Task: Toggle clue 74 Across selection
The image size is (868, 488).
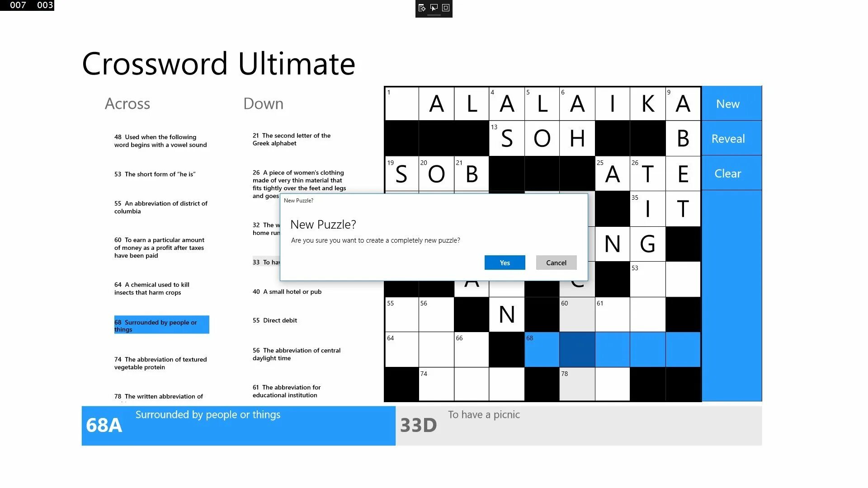Action: pyautogui.click(x=161, y=362)
